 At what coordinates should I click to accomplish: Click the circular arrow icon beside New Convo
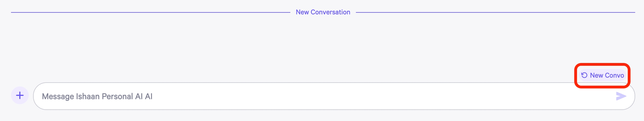coord(584,75)
